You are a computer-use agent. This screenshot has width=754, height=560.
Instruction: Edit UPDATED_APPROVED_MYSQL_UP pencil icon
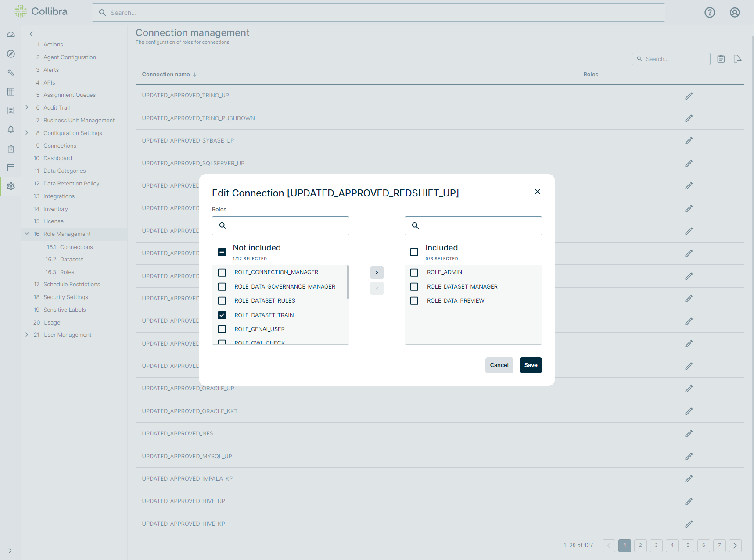(689, 457)
